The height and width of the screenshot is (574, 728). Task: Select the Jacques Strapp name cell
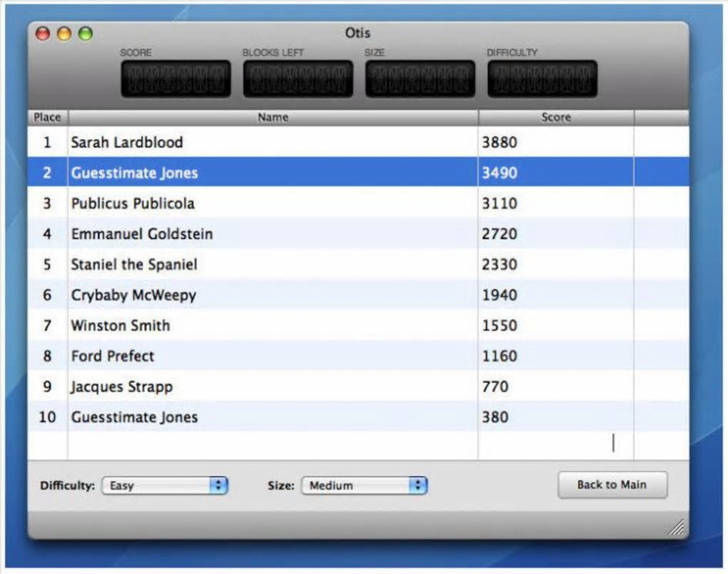[x=273, y=386]
